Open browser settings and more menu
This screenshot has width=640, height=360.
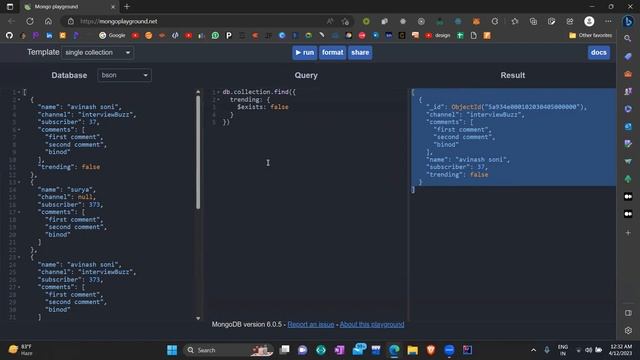[x=608, y=21]
